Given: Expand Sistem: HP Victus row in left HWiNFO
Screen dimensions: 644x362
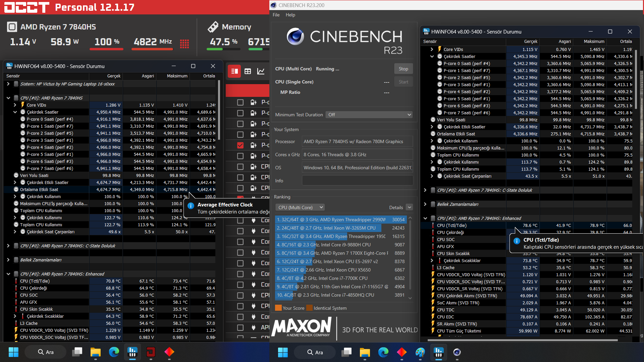Looking at the screenshot, I should pyautogui.click(x=8, y=84).
